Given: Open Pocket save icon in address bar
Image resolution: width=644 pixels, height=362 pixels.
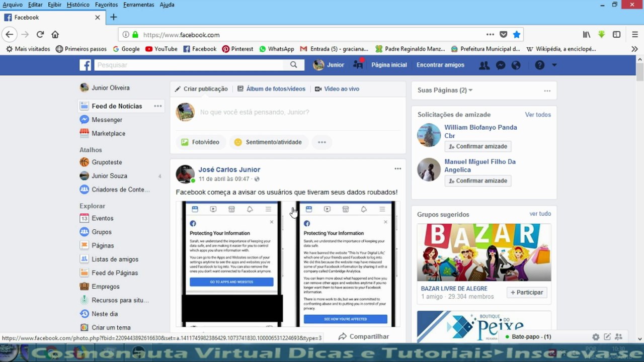Looking at the screenshot, I should point(504,35).
